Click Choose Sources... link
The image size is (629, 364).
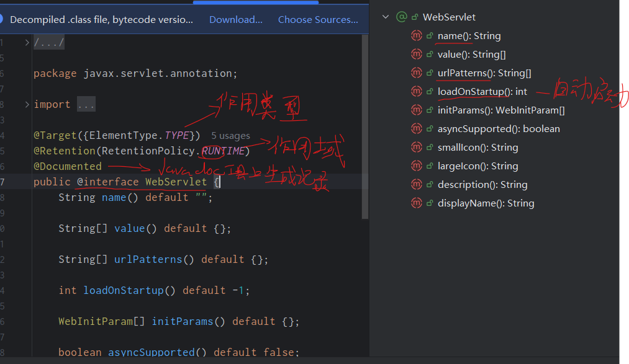(x=318, y=20)
